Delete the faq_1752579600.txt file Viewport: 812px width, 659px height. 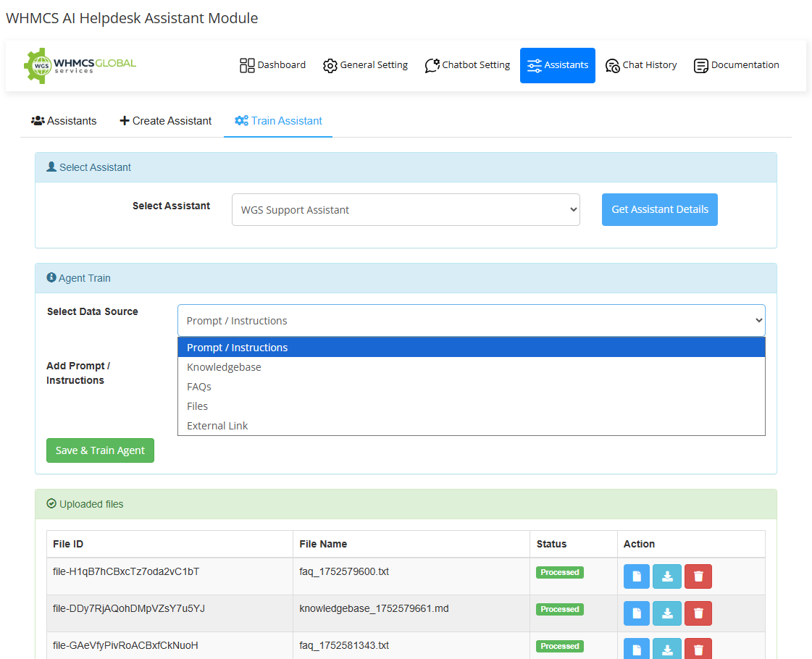point(698,576)
